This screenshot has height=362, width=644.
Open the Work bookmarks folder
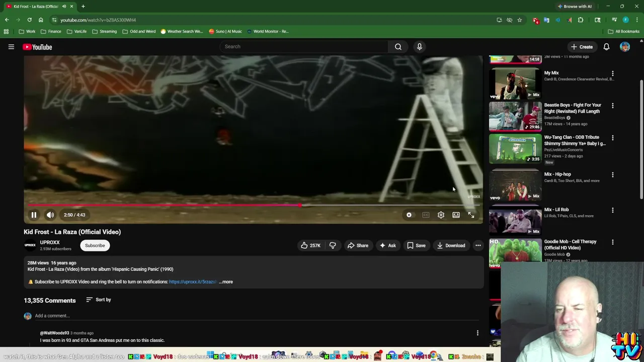click(x=27, y=31)
